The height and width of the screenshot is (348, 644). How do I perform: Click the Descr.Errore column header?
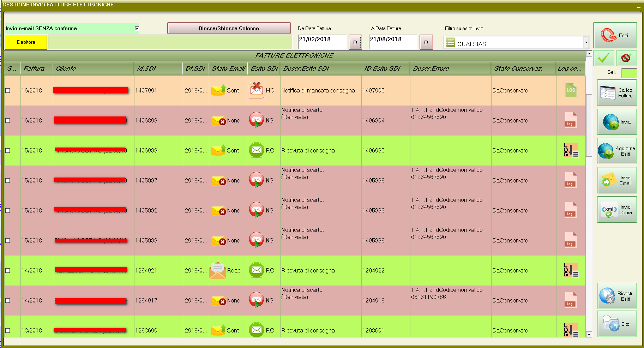tap(450, 68)
